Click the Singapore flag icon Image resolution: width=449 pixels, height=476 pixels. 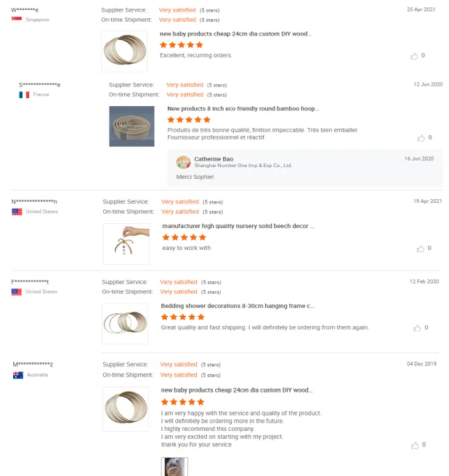coord(17,20)
